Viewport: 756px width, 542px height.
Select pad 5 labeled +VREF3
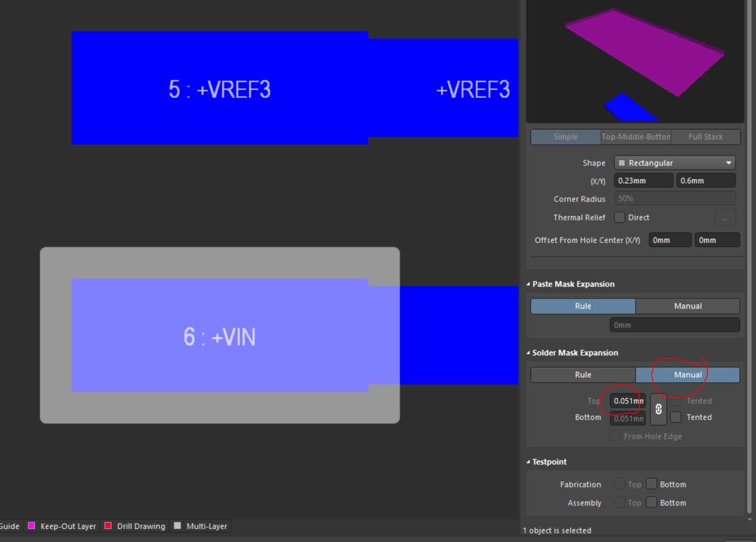coord(219,88)
